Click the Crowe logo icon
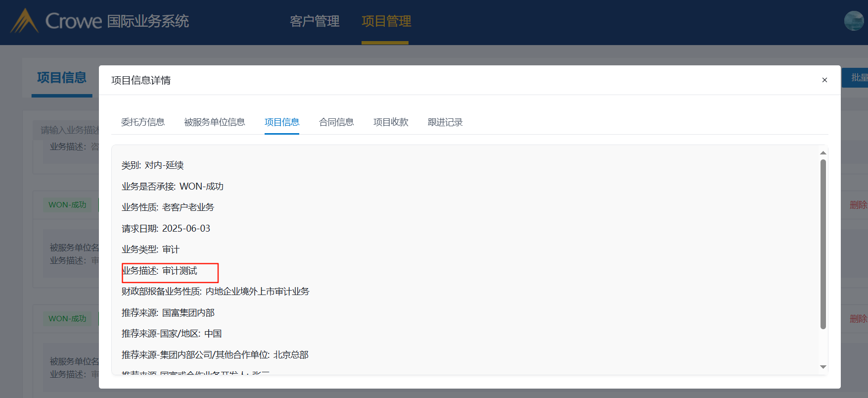This screenshot has width=868, height=398. 24,21
